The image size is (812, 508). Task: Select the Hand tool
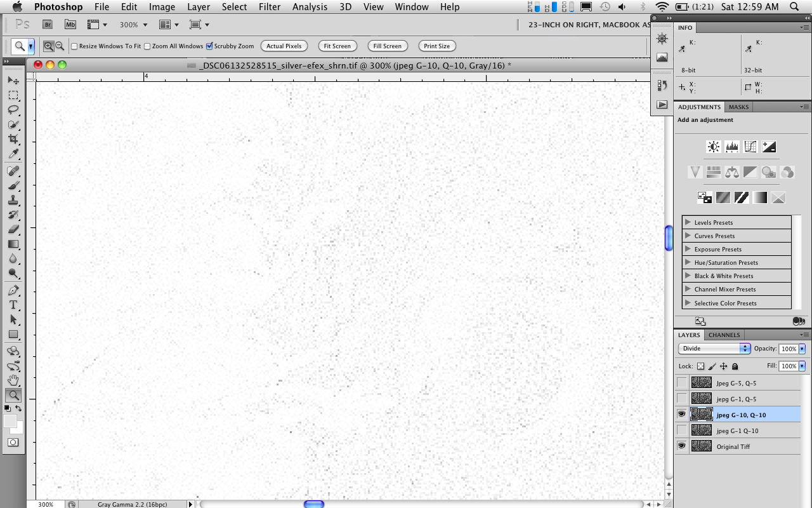13,380
